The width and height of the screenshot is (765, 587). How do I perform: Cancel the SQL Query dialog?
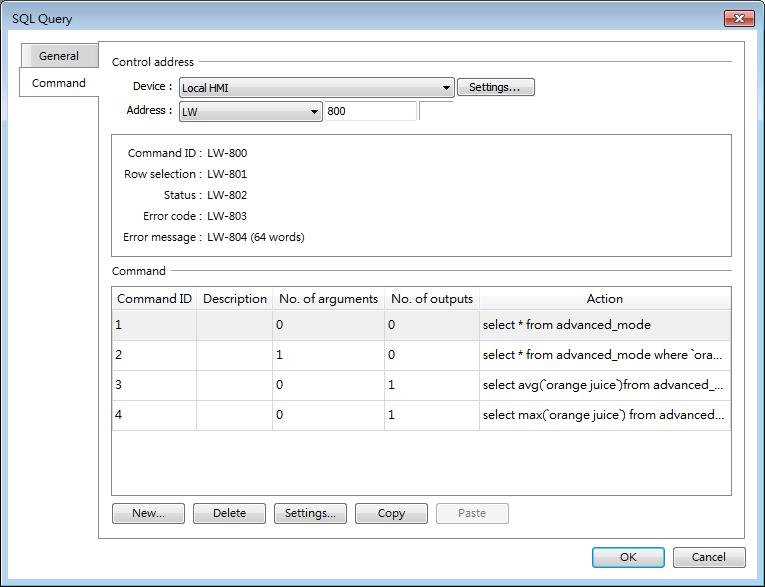[709, 557]
